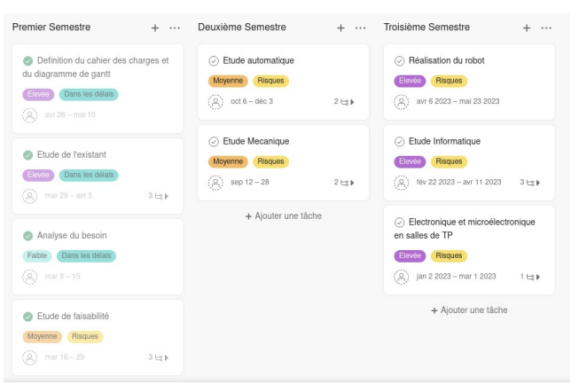Viewport: 579px width, 392px height.
Task: Click the orange Moyenne tag on Etude de faisabilité
Action: (x=43, y=337)
